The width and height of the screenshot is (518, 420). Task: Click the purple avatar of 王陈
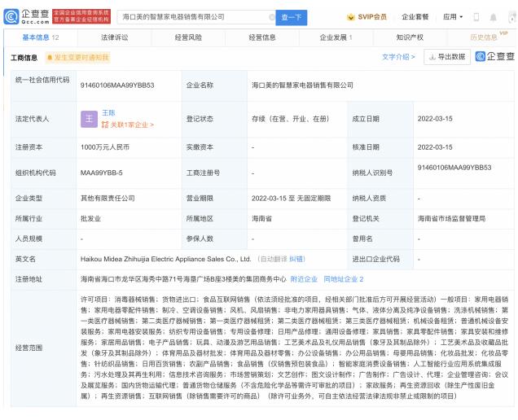click(90, 119)
